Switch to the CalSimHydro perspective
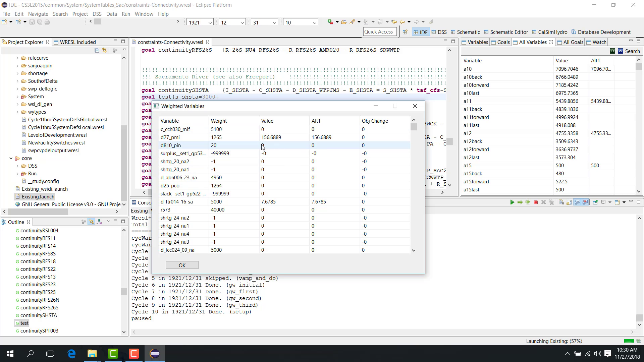The height and width of the screenshot is (362, 644). 549,32
